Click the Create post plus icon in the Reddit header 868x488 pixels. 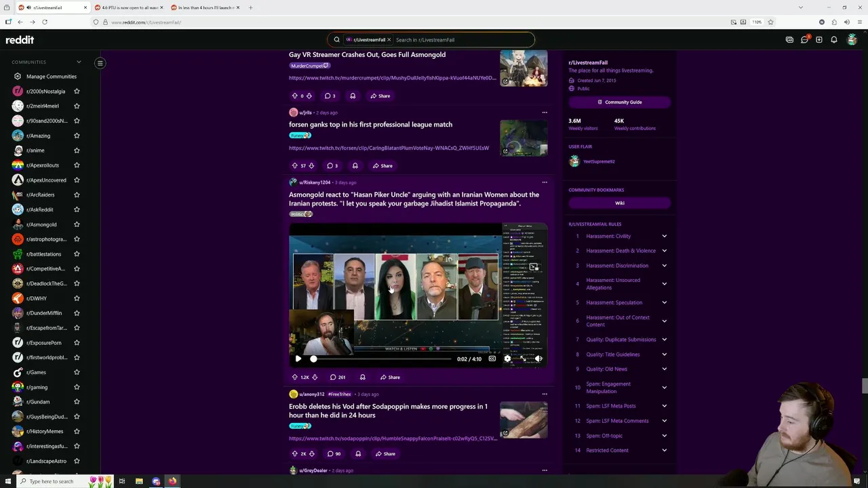pos(819,39)
